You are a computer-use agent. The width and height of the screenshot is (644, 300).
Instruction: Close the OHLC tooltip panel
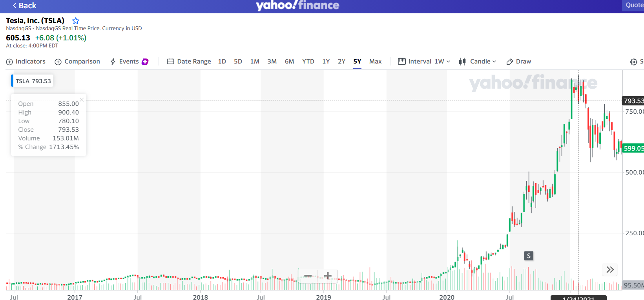[82, 100]
